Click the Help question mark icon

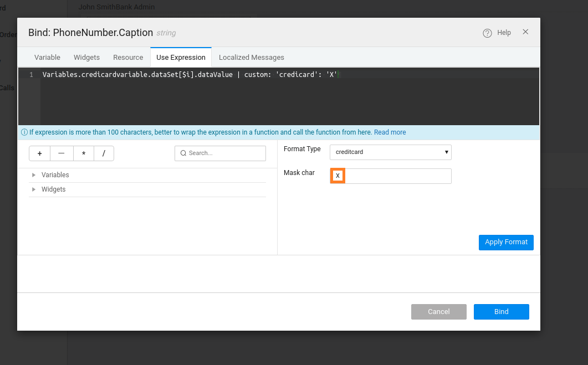pyautogui.click(x=487, y=33)
